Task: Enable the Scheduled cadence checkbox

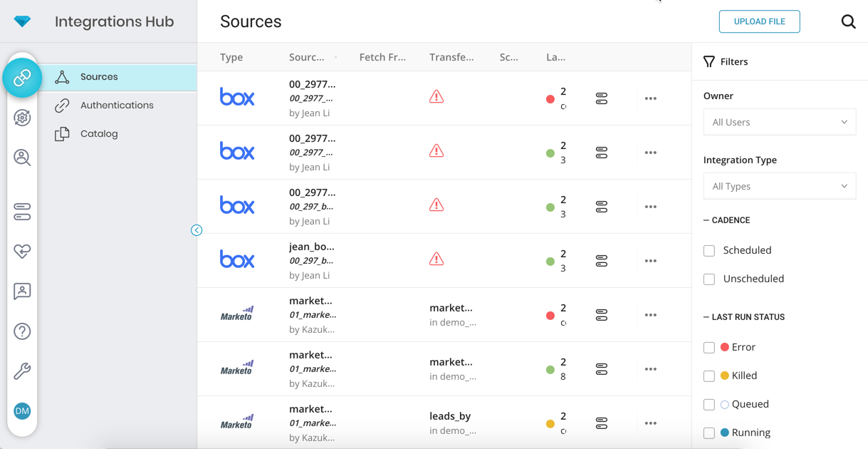Action: click(x=709, y=250)
